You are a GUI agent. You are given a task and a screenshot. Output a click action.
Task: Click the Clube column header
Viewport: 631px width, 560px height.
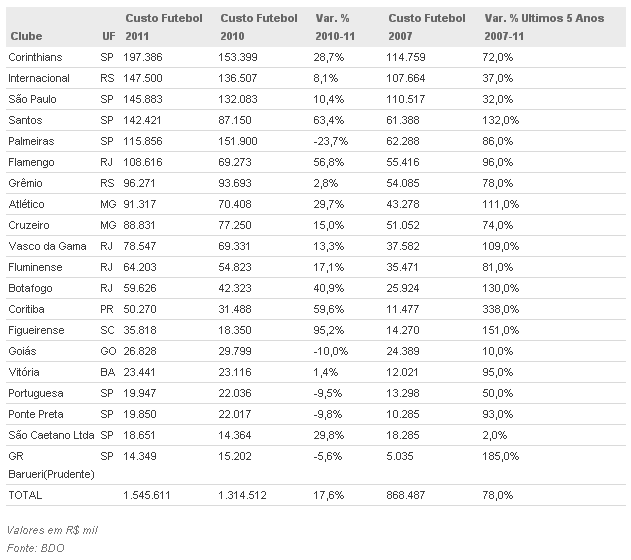pos(25,36)
